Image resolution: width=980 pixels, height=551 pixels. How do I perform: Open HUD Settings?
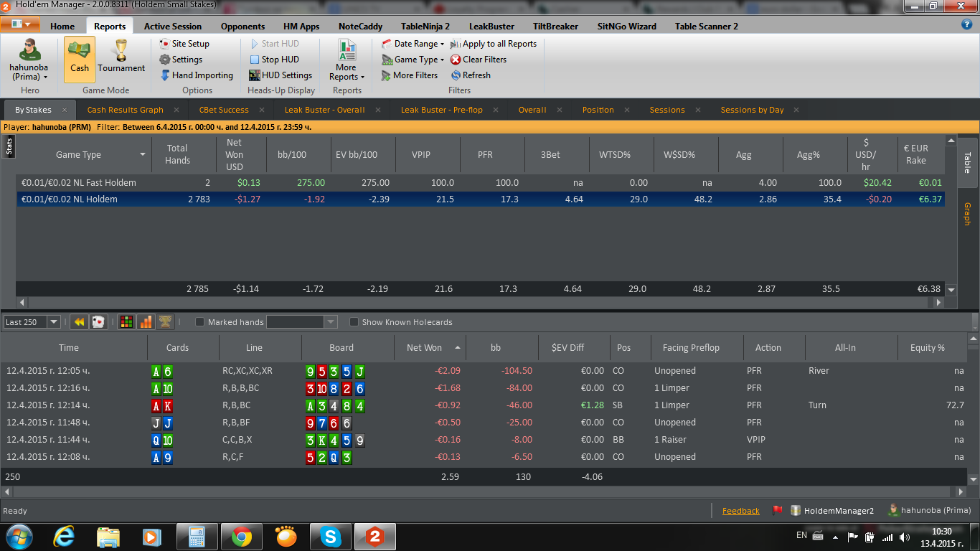pos(281,75)
